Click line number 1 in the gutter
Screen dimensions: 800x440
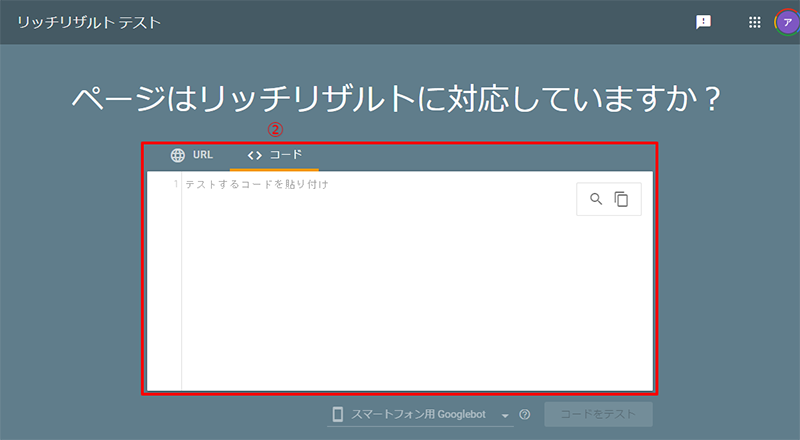176,184
